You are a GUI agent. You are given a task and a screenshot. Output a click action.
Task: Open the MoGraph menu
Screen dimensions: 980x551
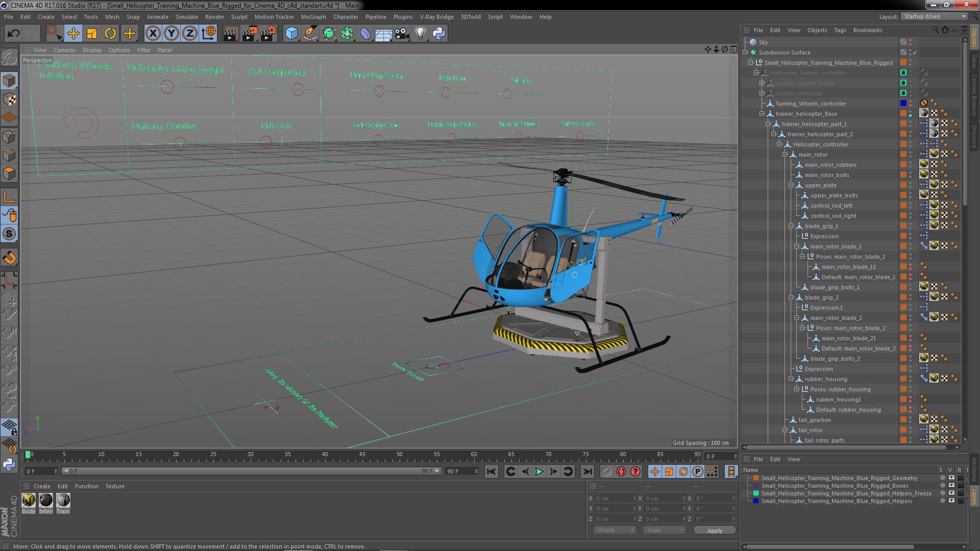tap(313, 17)
